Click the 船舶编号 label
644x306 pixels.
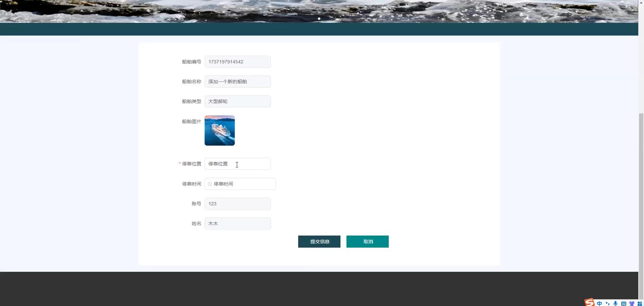(192, 62)
